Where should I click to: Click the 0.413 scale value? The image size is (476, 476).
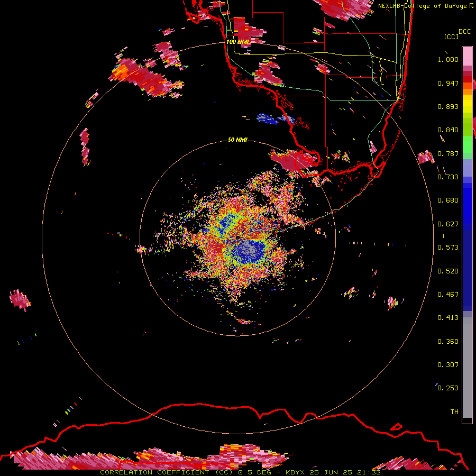pos(448,318)
